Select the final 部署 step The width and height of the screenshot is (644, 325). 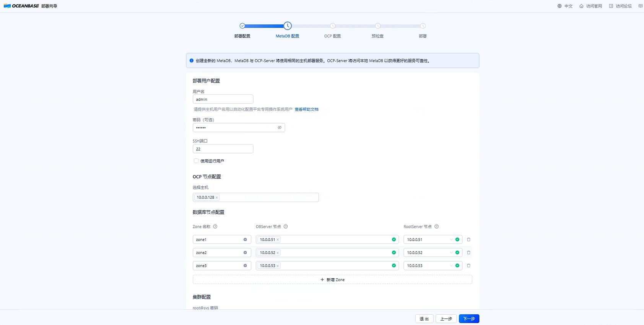click(x=423, y=36)
